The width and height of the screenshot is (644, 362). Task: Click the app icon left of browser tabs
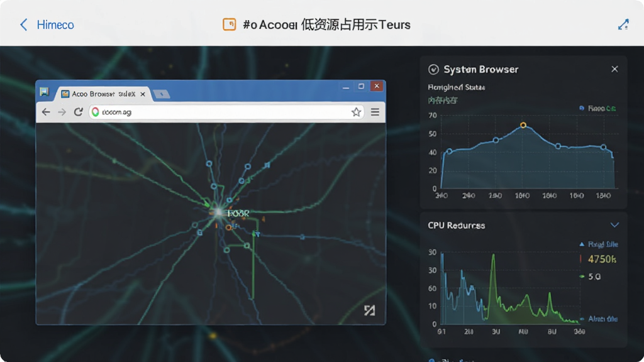pyautogui.click(x=45, y=92)
